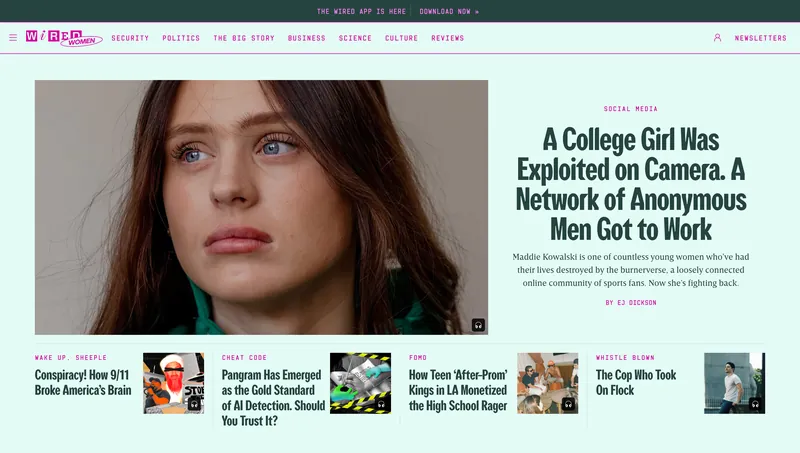Open the Teen After-Prom Kings article
The height and width of the screenshot is (453, 800).
[458, 390]
